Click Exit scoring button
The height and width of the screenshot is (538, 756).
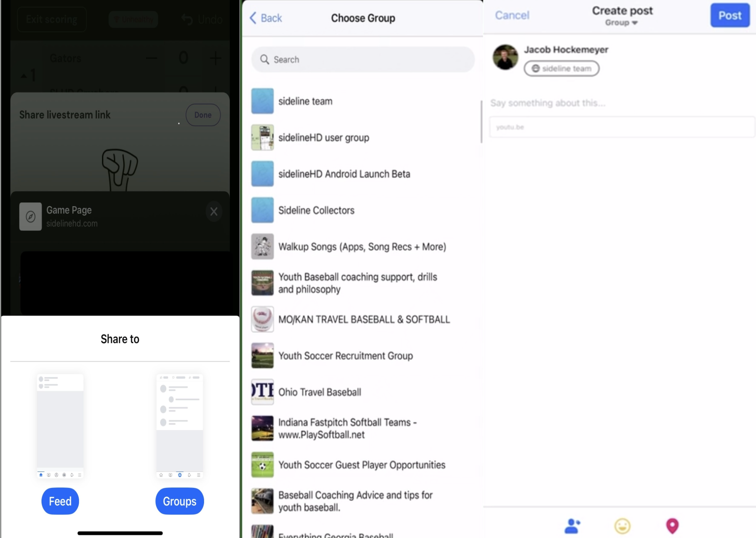pyautogui.click(x=52, y=19)
